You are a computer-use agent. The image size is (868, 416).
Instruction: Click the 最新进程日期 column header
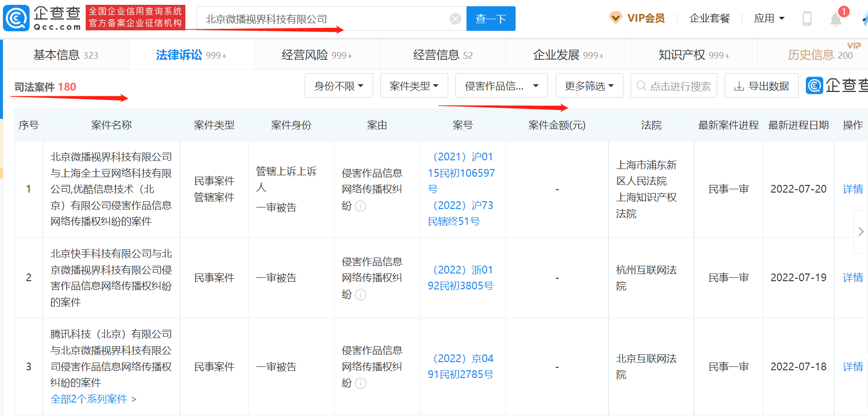coord(798,125)
